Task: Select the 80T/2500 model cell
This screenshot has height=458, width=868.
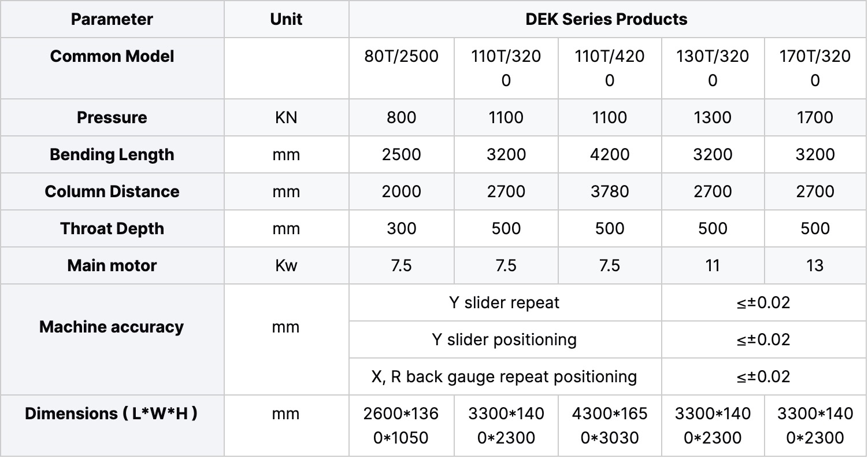Action: tap(402, 56)
